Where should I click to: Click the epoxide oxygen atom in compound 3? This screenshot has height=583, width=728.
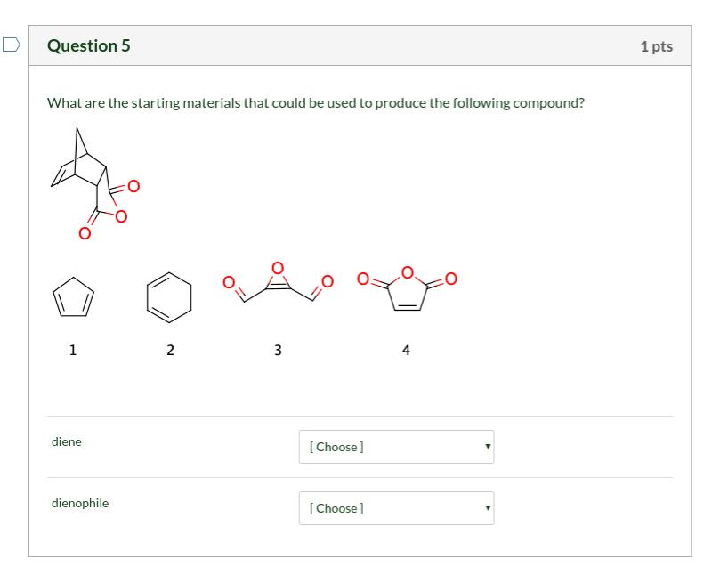(277, 267)
